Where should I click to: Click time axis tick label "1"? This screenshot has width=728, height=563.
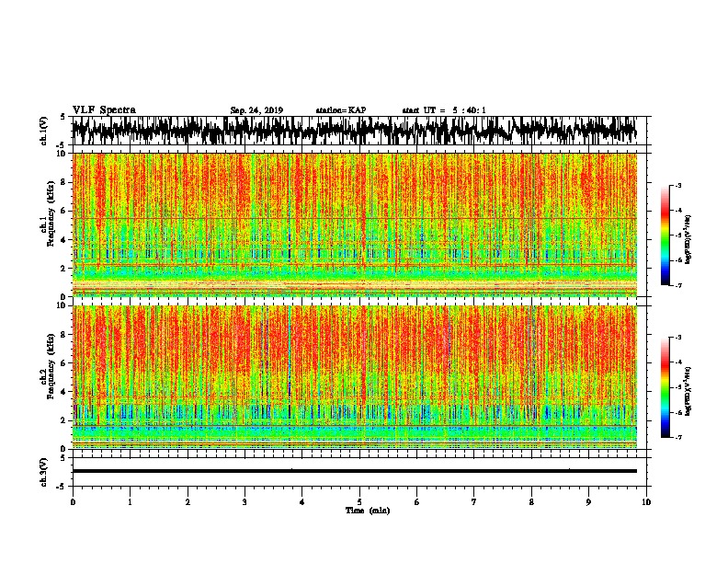pyautogui.click(x=130, y=502)
